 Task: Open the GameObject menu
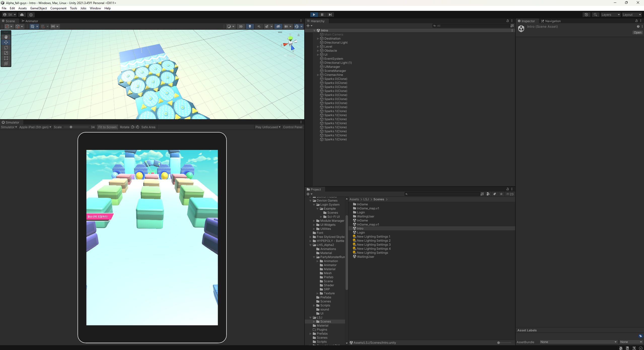(x=38, y=8)
